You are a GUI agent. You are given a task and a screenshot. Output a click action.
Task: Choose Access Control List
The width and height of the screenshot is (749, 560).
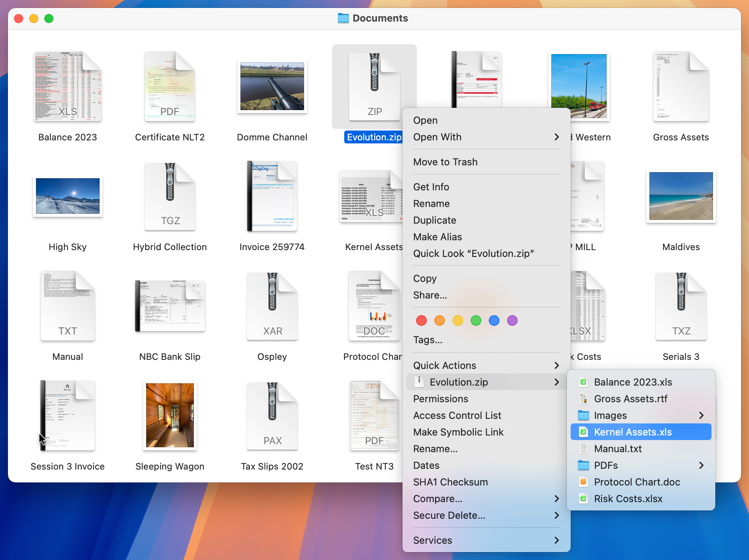coord(487,415)
